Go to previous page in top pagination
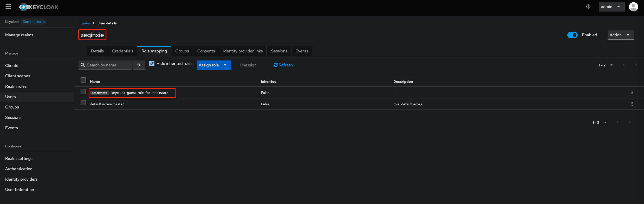Screen dimensions: 644x204 [624, 65]
